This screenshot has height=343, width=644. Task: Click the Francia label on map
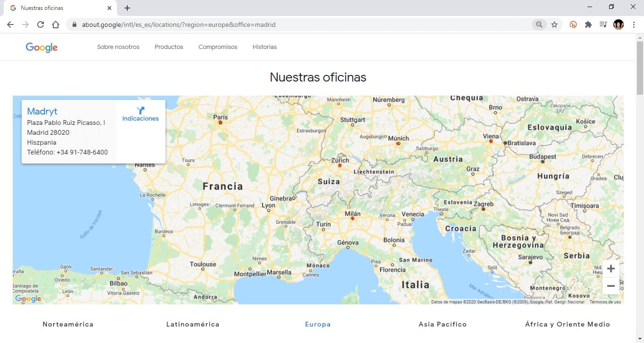(x=223, y=186)
